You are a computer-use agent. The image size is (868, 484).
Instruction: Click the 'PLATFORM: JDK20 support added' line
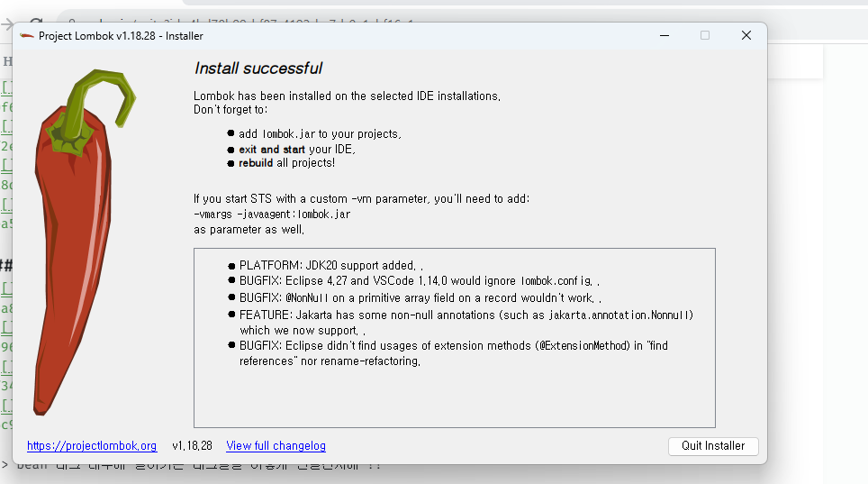(x=331, y=266)
